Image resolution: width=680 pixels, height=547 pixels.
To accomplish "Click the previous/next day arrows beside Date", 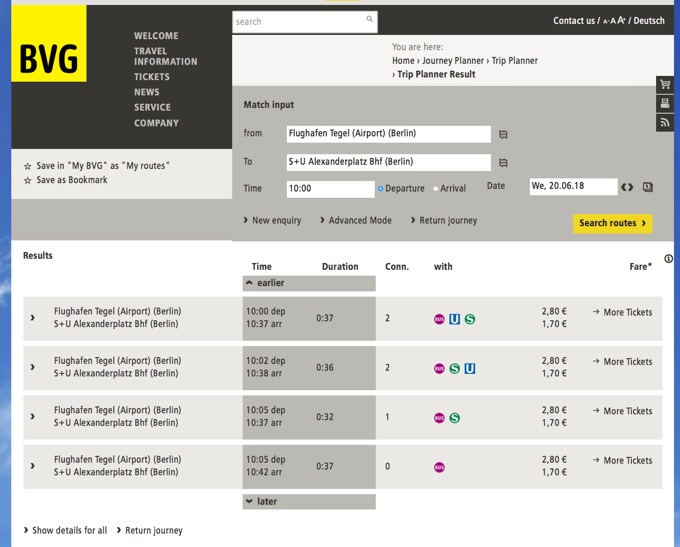I will [627, 187].
